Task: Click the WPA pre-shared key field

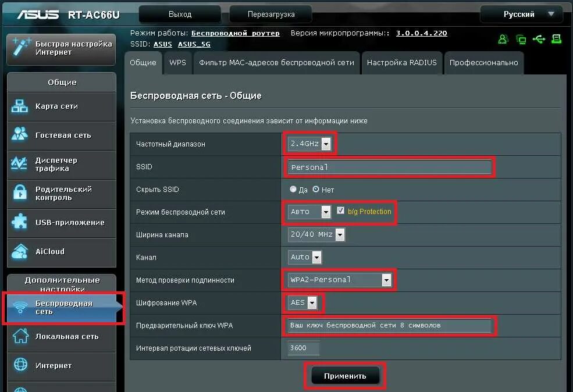Action: click(390, 325)
